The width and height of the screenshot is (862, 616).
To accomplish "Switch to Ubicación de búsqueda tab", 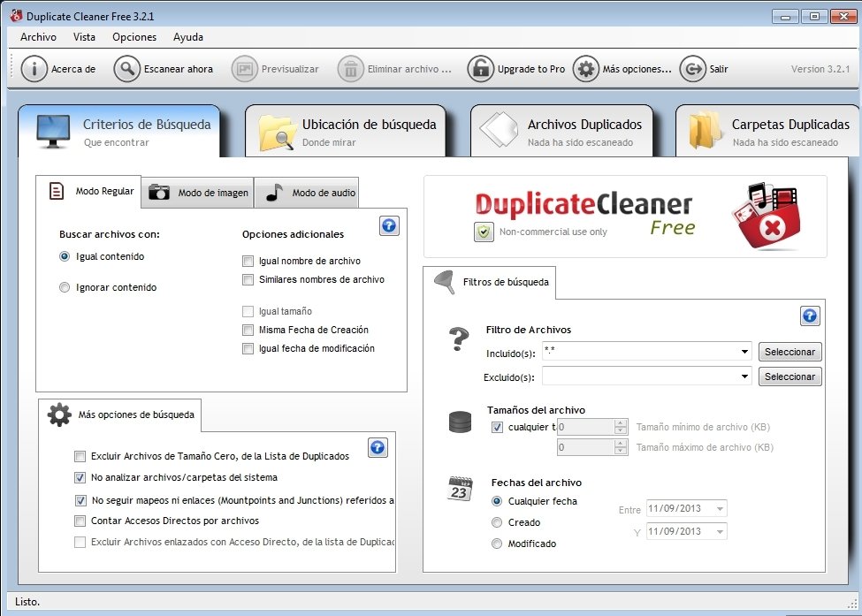I will 345,132.
